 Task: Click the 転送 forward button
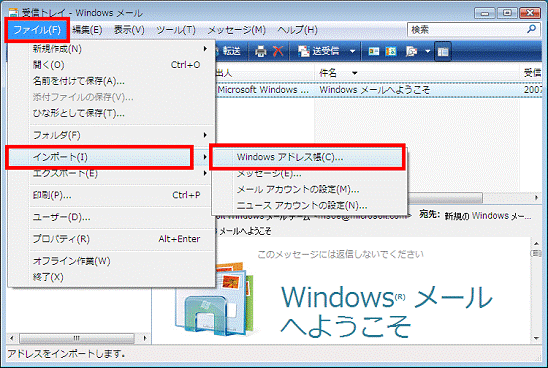pyautogui.click(x=228, y=51)
